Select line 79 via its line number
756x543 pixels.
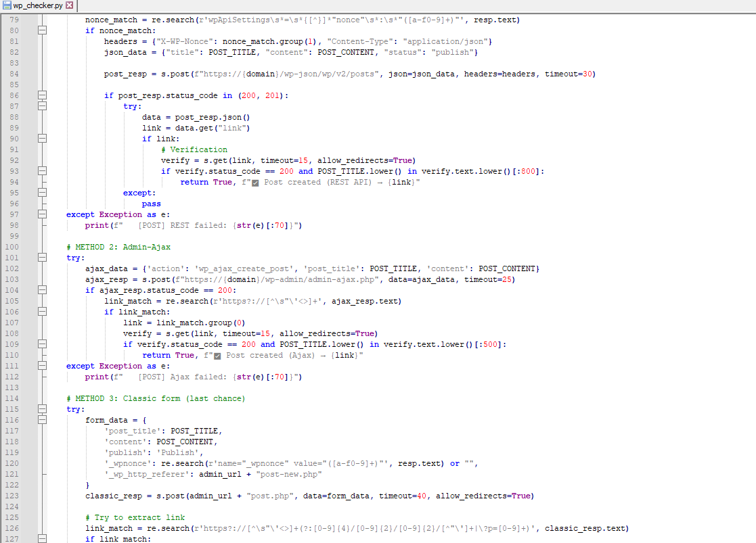[x=14, y=20]
